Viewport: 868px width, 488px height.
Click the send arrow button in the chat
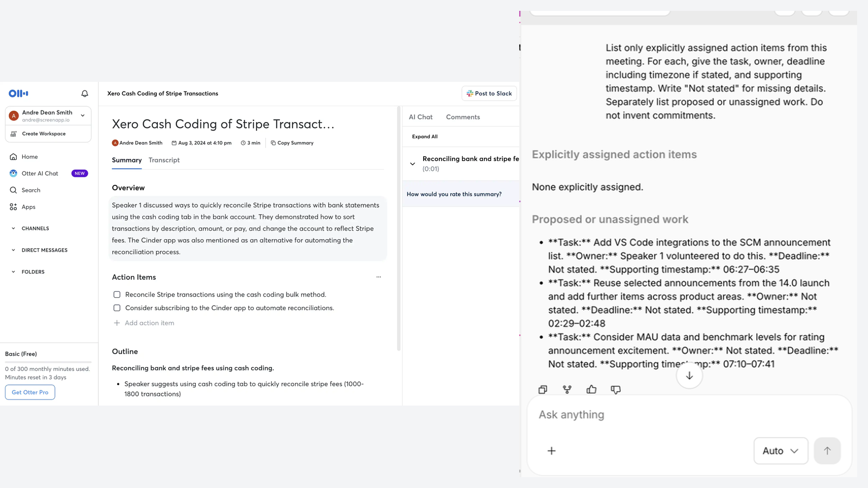point(827,451)
